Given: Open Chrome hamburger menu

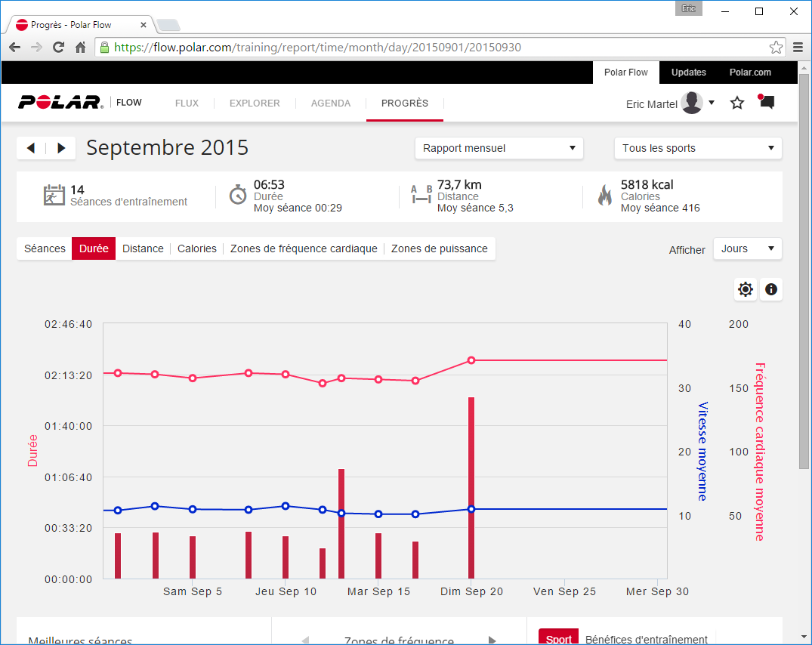Looking at the screenshot, I should click(798, 48).
